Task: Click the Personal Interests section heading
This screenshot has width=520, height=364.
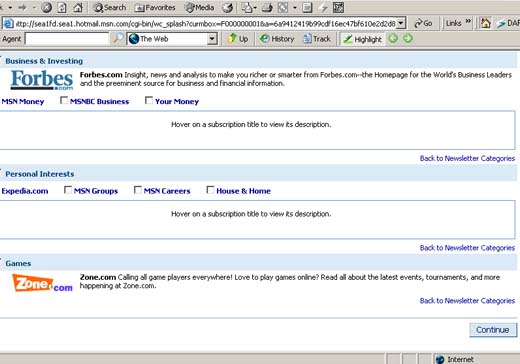Action: point(40,174)
